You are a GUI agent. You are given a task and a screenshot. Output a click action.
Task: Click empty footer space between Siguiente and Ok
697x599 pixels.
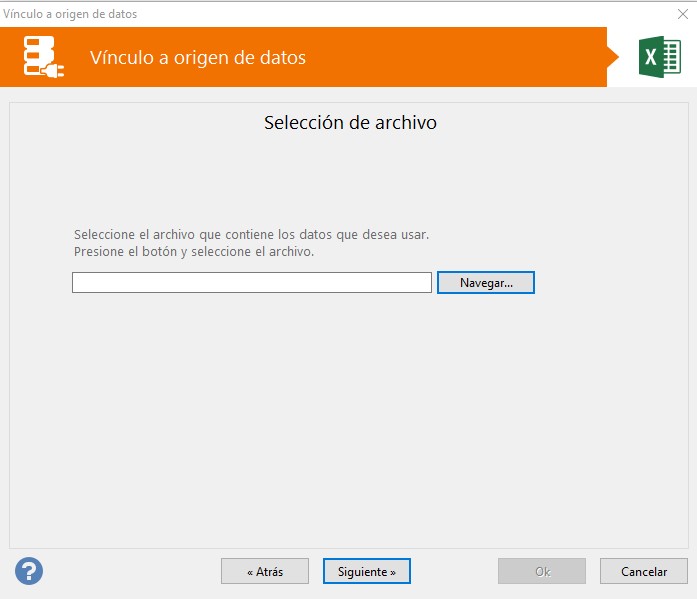[455, 572]
